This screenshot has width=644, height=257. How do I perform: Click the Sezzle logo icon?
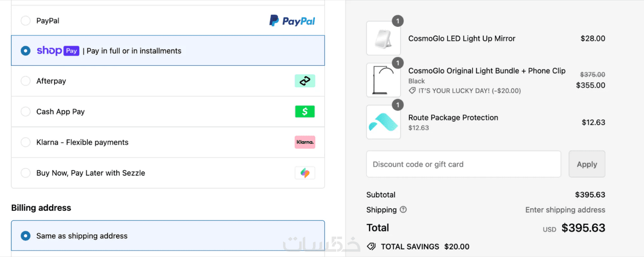[x=305, y=173]
